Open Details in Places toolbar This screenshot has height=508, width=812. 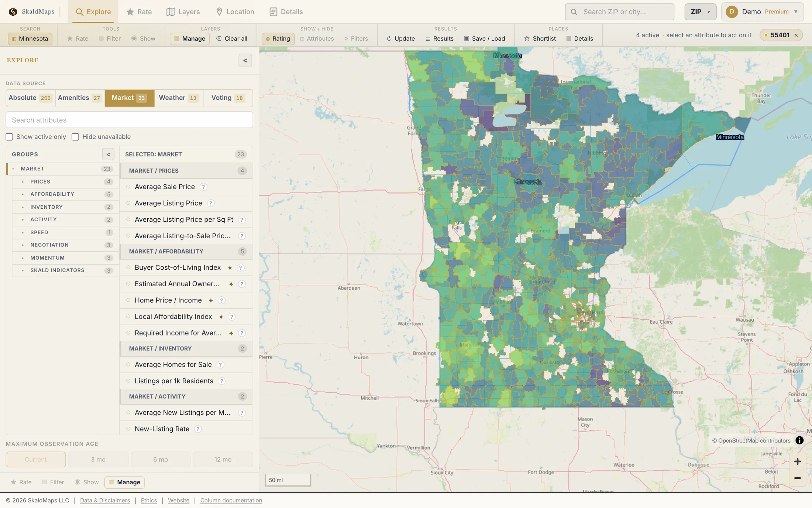click(x=580, y=38)
